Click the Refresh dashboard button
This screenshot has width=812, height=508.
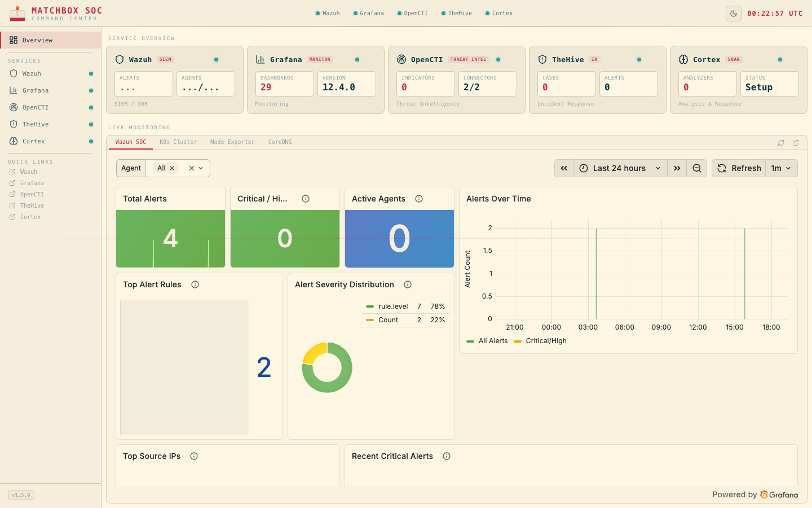pos(739,168)
